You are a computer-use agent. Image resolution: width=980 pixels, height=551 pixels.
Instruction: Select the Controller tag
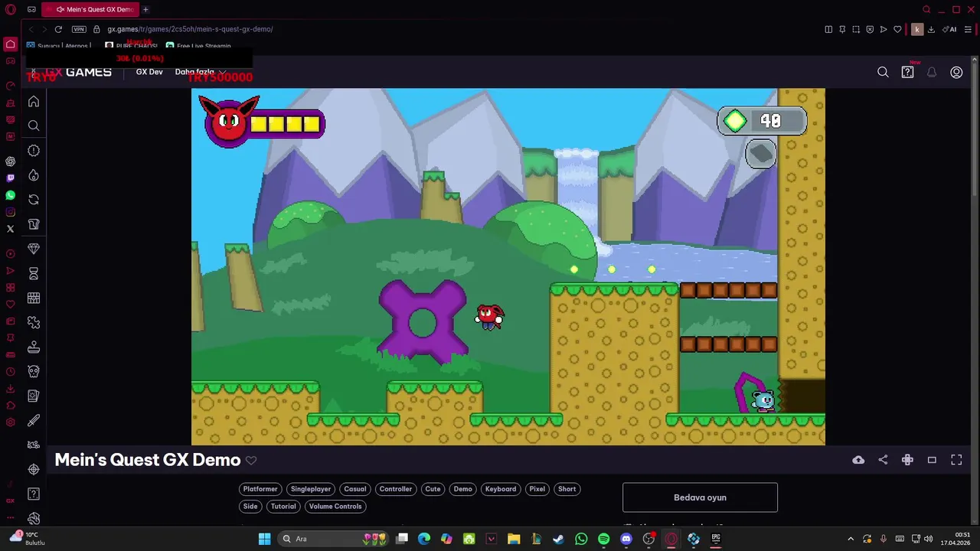[x=396, y=489]
